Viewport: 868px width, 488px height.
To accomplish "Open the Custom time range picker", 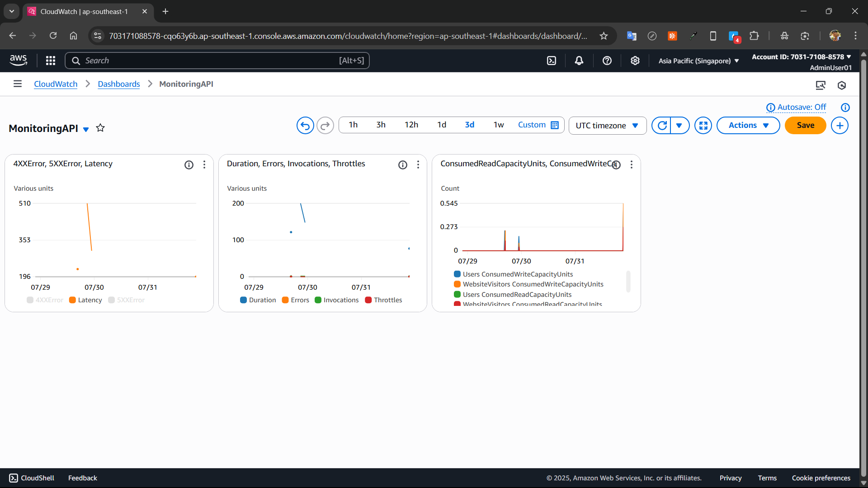I will 538,125.
